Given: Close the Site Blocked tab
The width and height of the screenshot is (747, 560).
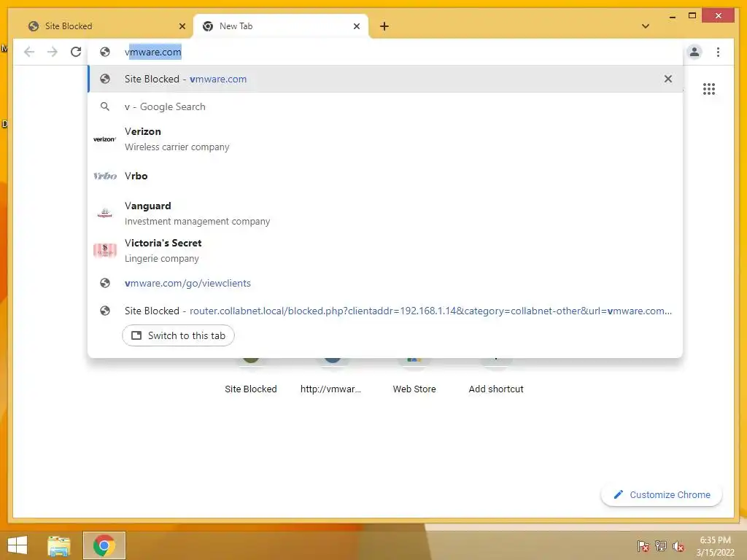Looking at the screenshot, I should (x=182, y=26).
